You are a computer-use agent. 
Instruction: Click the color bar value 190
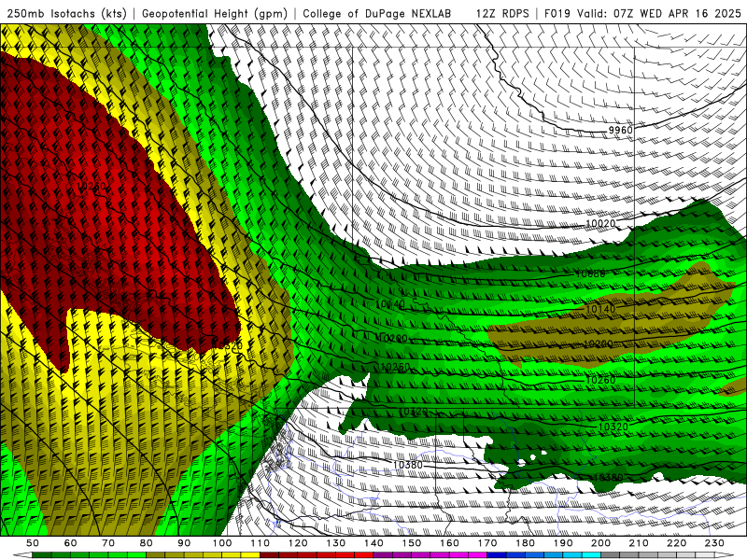[563, 543]
